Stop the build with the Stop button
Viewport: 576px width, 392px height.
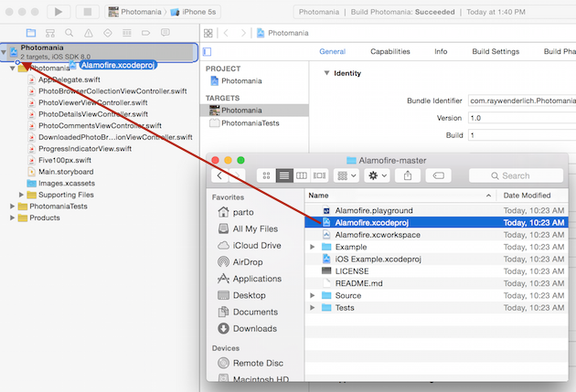pos(88,12)
